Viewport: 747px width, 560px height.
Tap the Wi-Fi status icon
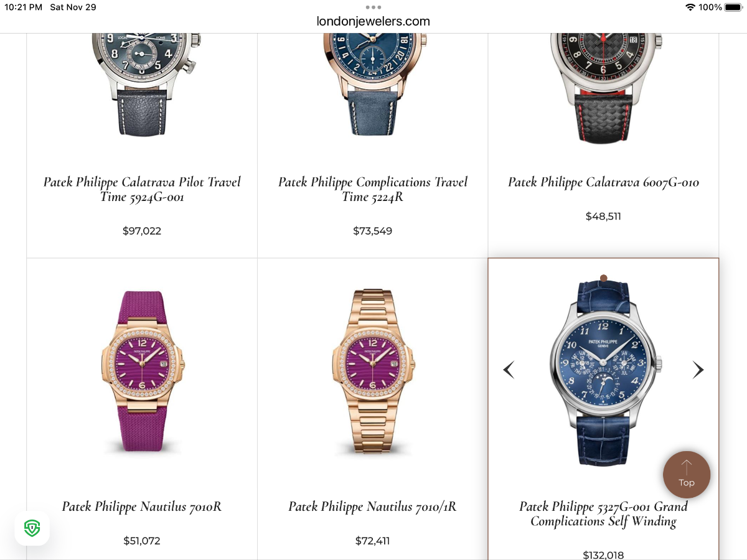[690, 7]
